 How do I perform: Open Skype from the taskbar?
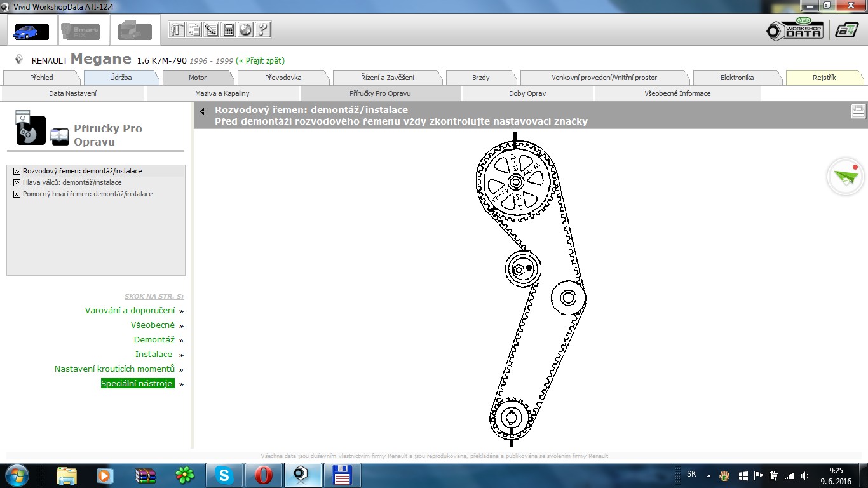pos(224,475)
